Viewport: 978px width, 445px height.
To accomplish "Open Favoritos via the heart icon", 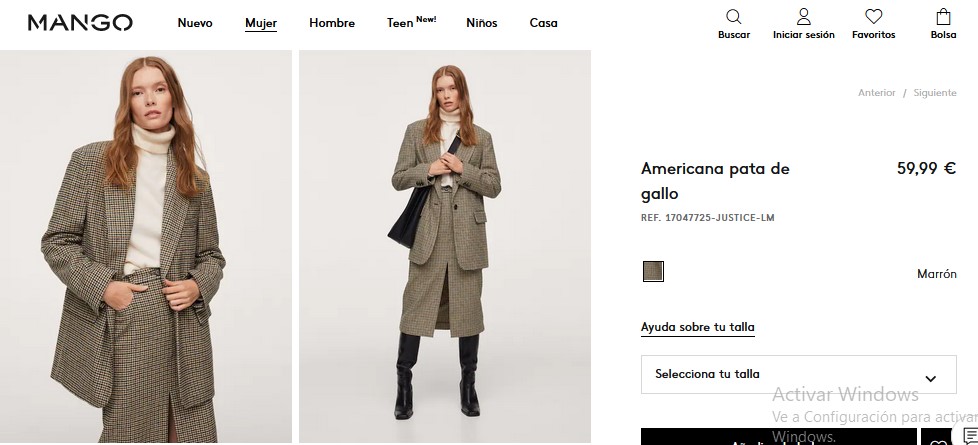I will [873, 17].
